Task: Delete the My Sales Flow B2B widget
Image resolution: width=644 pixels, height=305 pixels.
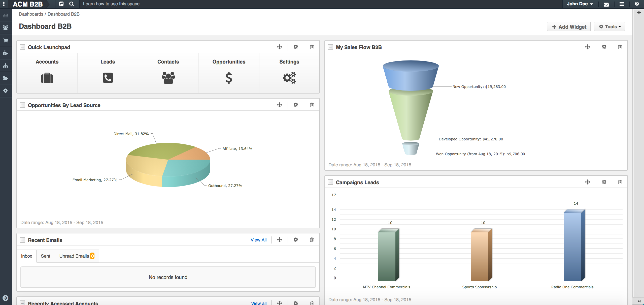Action: pyautogui.click(x=620, y=47)
